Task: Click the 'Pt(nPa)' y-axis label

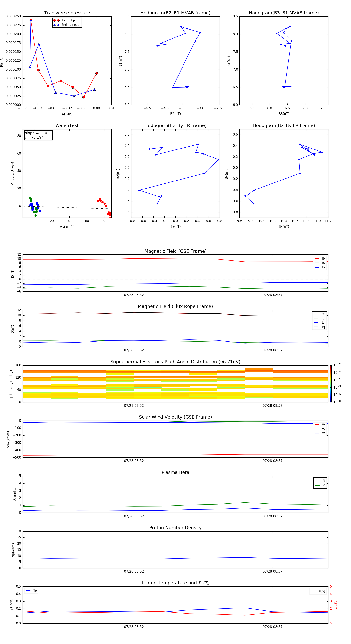Action: point(2,61)
